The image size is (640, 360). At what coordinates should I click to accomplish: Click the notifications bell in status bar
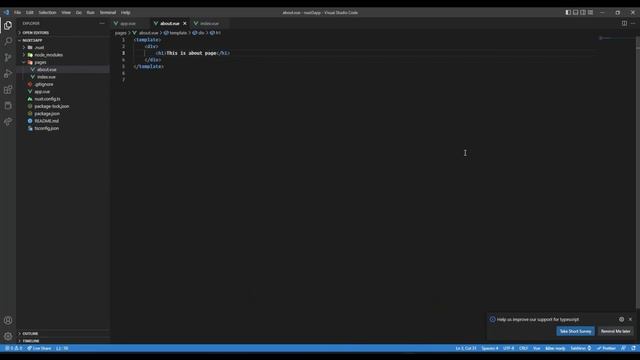pos(633,348)
